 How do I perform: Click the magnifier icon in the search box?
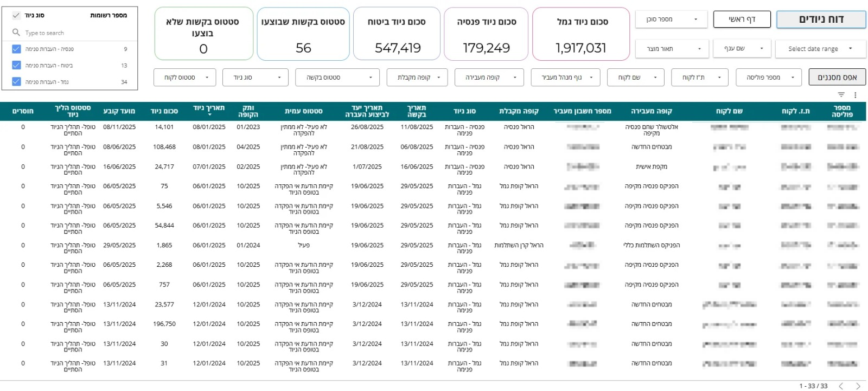(16, 33)
